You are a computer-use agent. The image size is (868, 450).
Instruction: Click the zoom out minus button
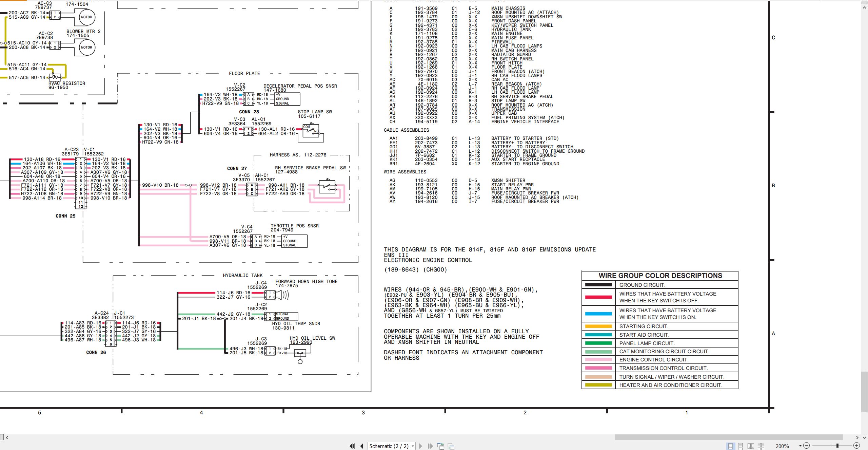click(806, 446)
